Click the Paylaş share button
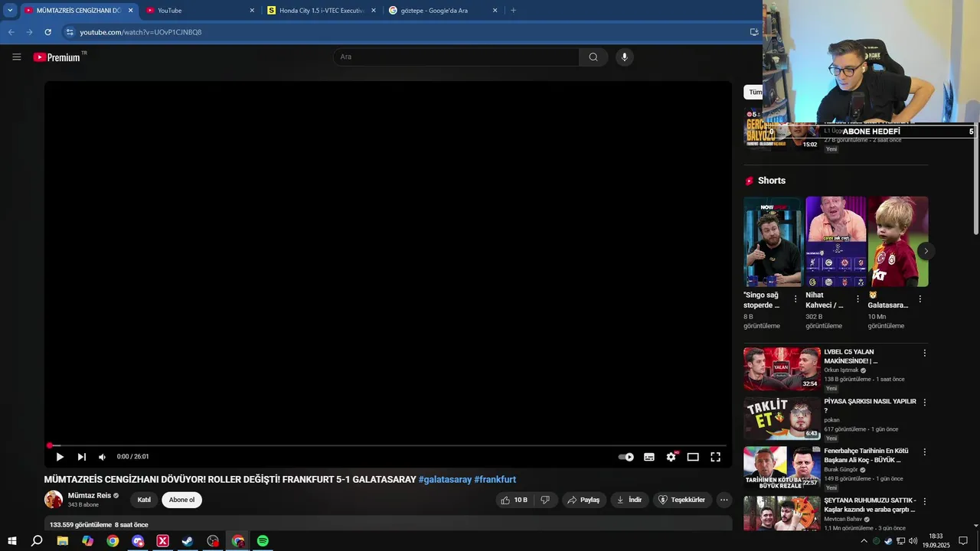 tap(583, 500)
